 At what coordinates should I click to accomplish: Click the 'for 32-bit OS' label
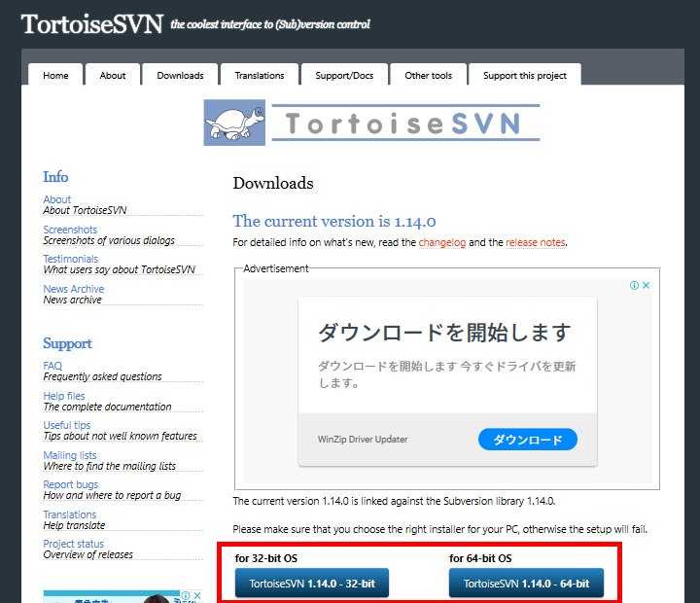[266, 558]
